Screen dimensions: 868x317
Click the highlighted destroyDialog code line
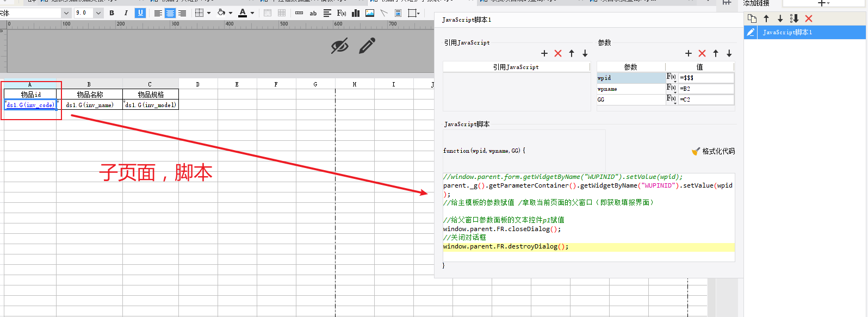pyautogui.click(x=588, y=247)
